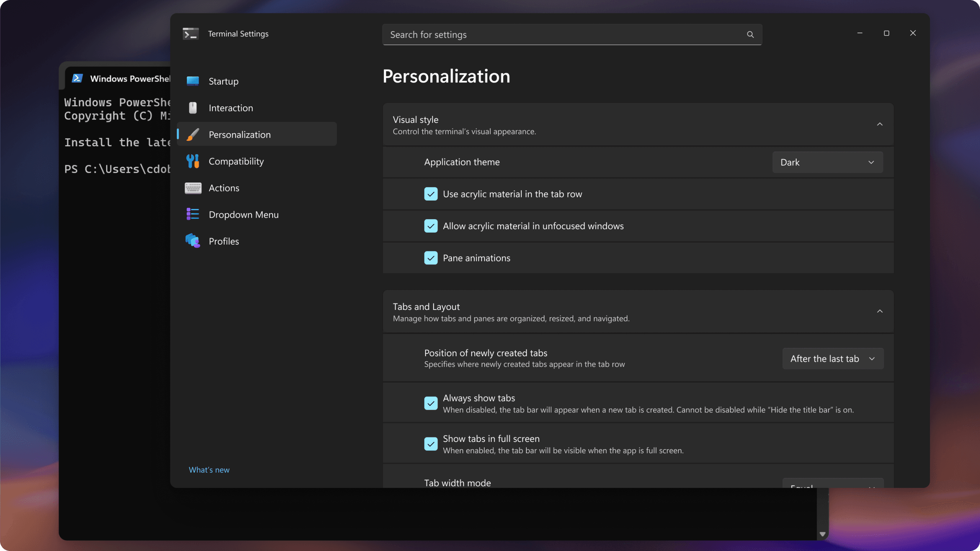This screenshot has height=551, width=980.
Task: Open the Application theme dropdown
Action: click(x=826, y=162)
